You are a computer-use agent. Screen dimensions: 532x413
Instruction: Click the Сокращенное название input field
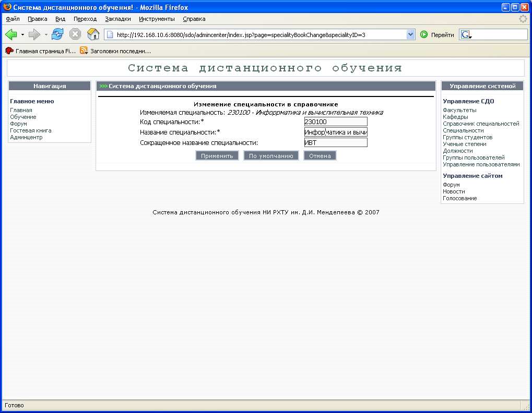point(336,143)
